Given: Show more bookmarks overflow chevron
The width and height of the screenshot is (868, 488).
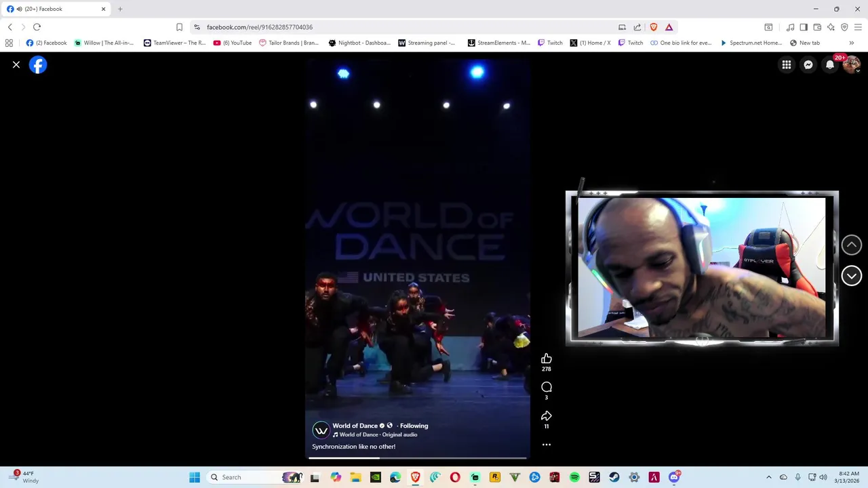Looking at the screenshot, I should [852, 43].
